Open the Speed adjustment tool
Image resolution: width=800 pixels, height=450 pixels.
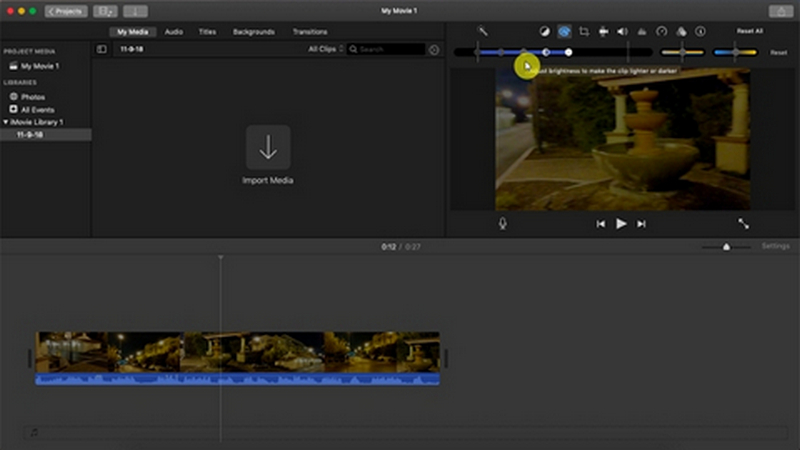tap(661, 32)
